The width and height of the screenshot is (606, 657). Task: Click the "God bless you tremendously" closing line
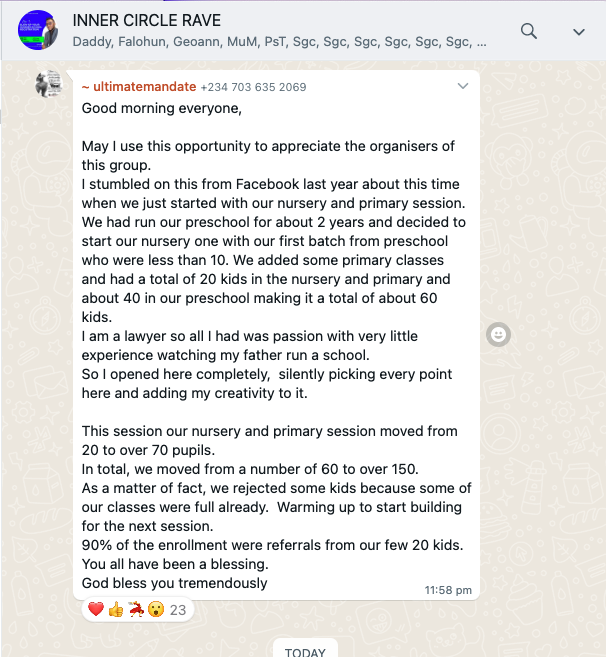[174, 583]
